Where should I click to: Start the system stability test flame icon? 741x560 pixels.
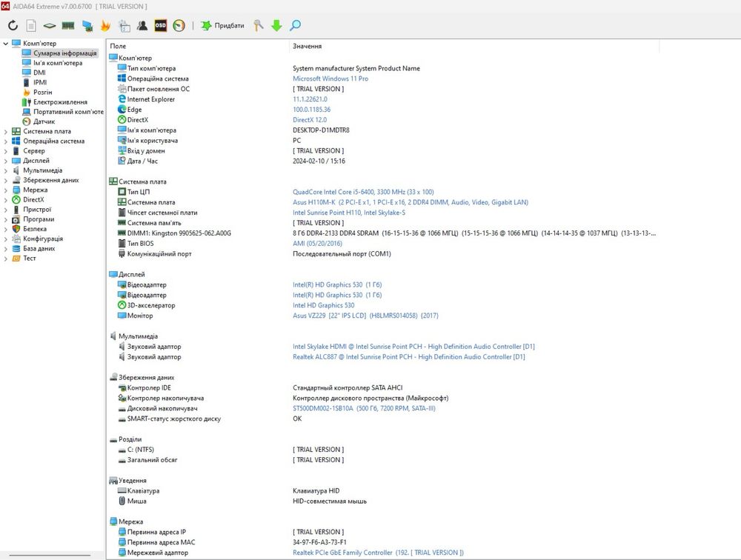(105, 25)
